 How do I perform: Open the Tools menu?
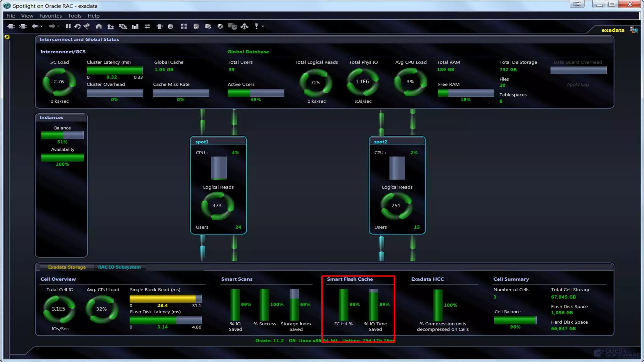point(75,16)
